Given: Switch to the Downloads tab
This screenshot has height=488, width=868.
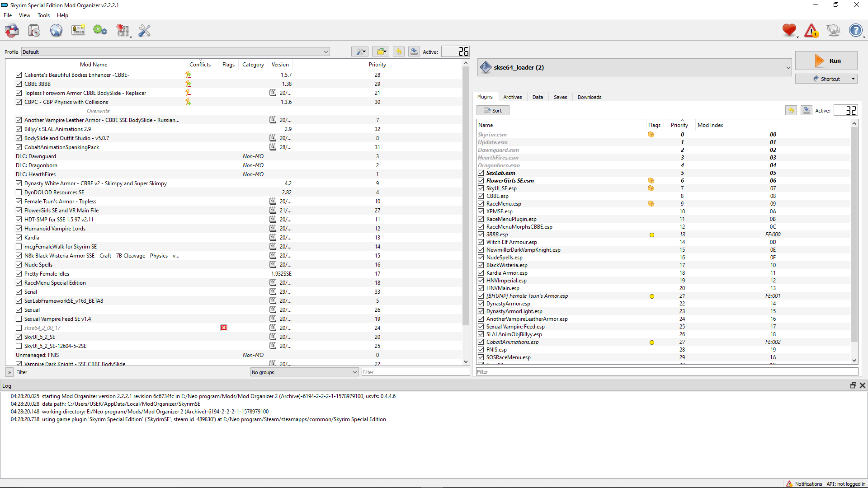Looking at the screenshot, I should point(589,97).
